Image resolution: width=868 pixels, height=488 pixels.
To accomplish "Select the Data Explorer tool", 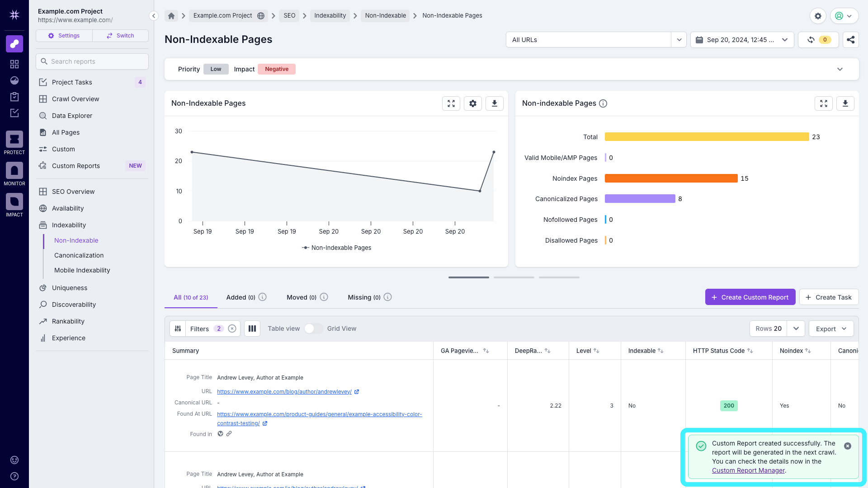I will tap(72, 116).
